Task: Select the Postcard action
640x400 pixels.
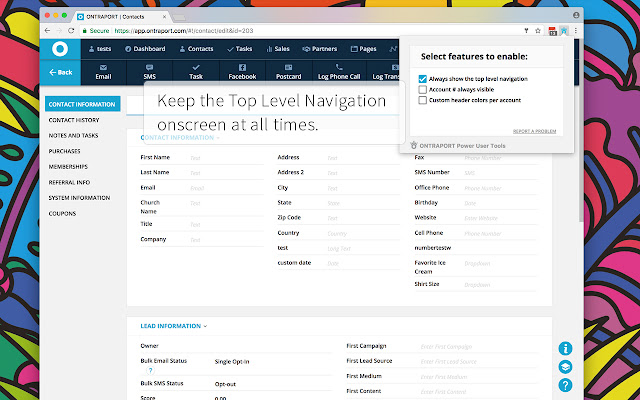Action: point(288,72)
